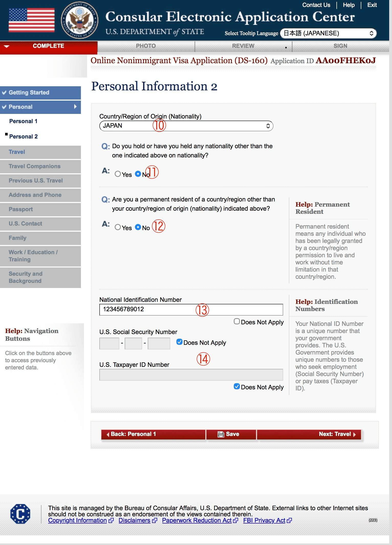Click Back: Personal 1 button
This screenshot has height=545, width=392.
(153, 434)
